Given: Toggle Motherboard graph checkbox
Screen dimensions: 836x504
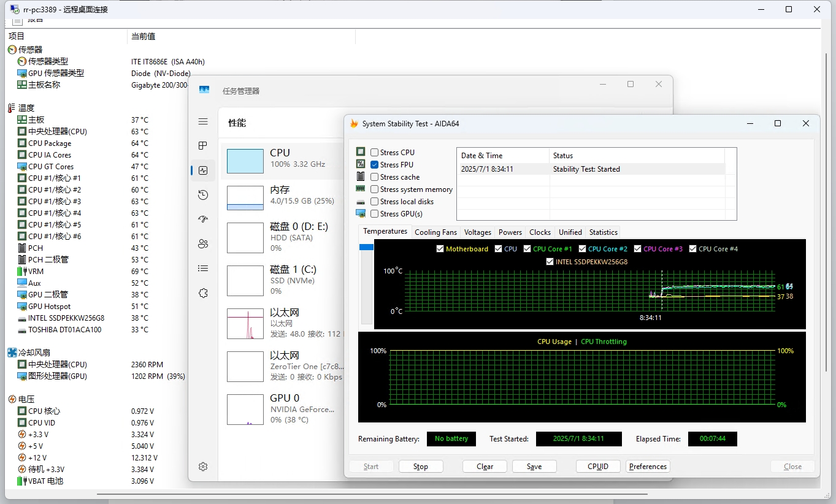Looking at the screenshot, I should 440,249.
